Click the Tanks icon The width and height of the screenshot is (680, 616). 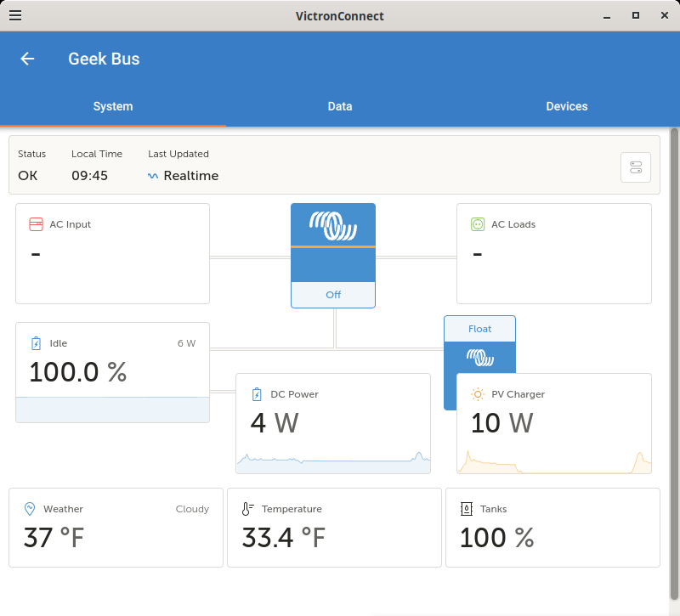pos(466,509)
